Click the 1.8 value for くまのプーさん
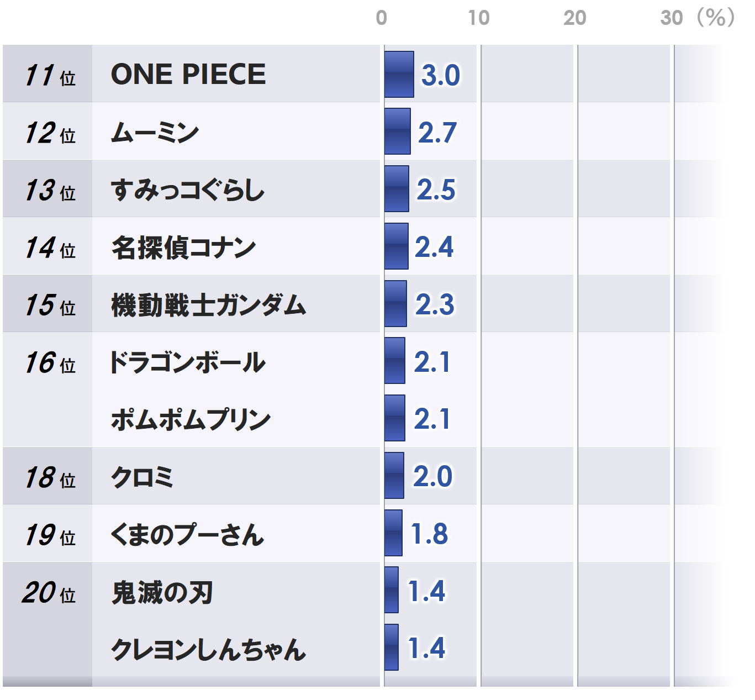This screenshot has width=755, height=700. [x=430, y=534]
